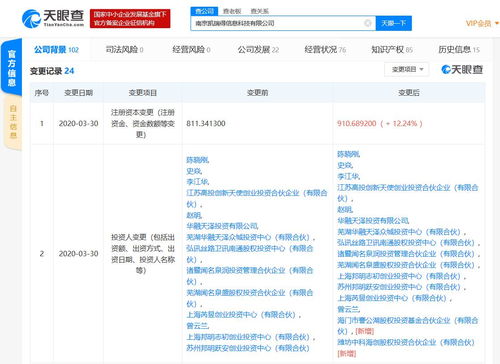Open the 经营状况 76 tab
The height and width of the screenshot is (364, 500).
(325, 50)
